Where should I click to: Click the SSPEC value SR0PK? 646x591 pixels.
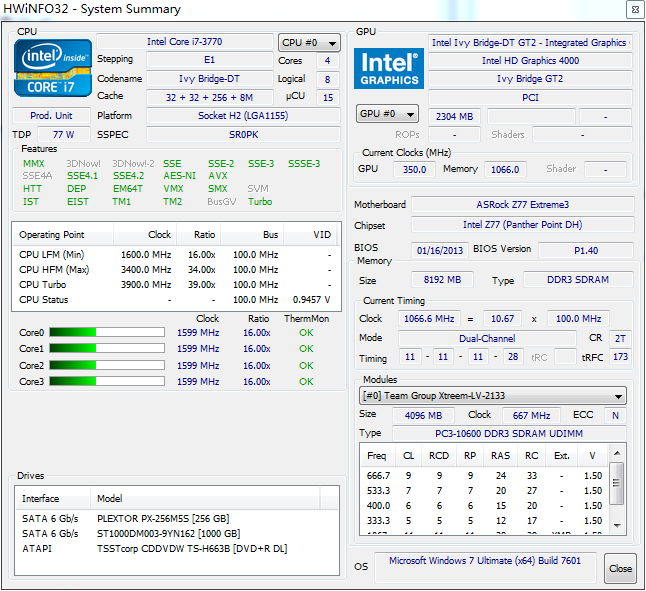(x=243, y=135)
